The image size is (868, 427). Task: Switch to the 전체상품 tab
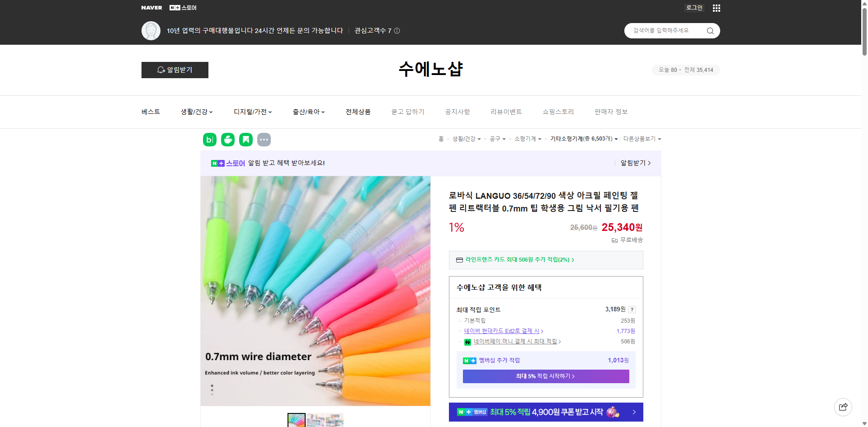pos(358,112)
